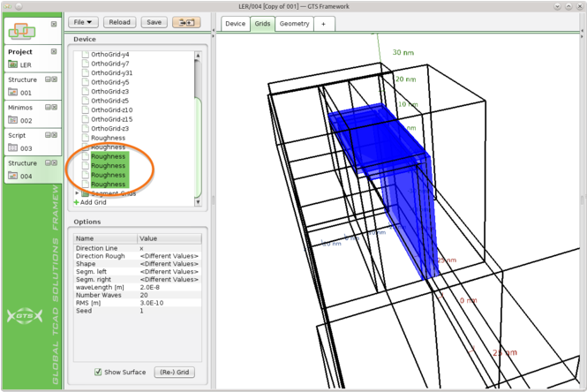Click the (Re-) Grid button
This screenshot has height=392, width=587.
[x=174, y=372]
